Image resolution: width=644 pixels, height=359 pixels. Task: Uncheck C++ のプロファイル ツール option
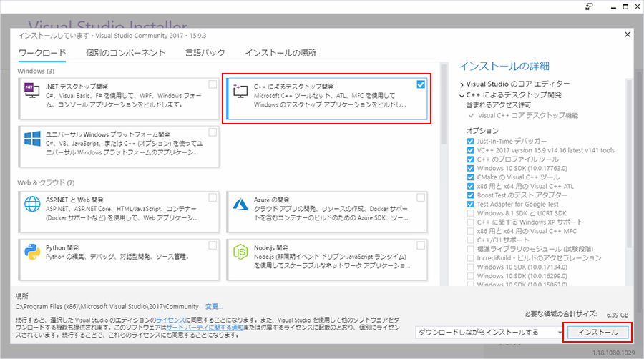(x=470, y=159)
